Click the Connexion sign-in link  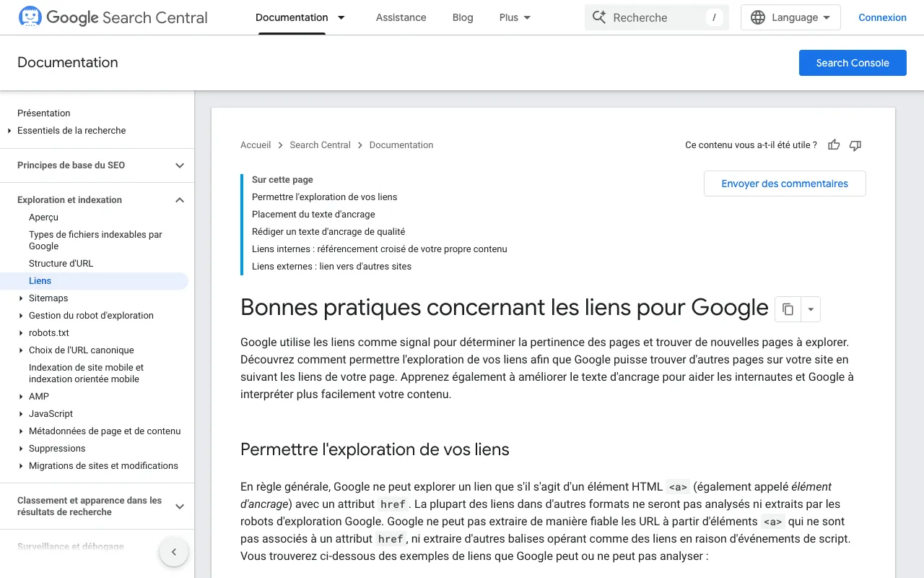[882, 17]
